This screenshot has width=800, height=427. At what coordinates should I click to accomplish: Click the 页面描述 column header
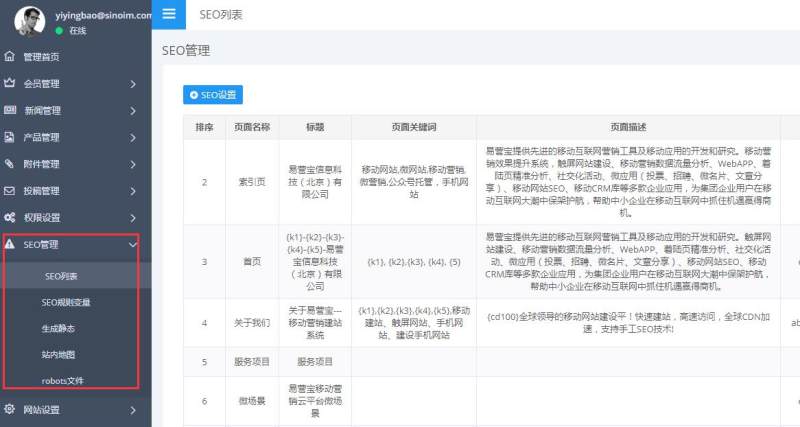(x=628, y=127)
